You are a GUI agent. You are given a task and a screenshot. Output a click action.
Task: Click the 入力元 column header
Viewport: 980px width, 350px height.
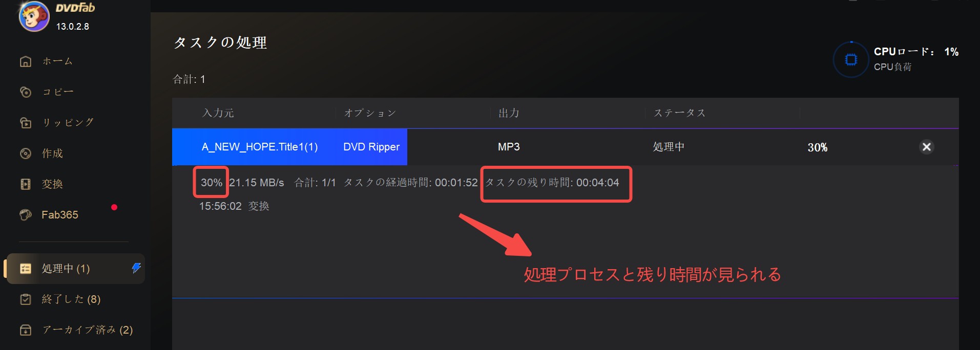pyautogui.click(x=218, y=113)
